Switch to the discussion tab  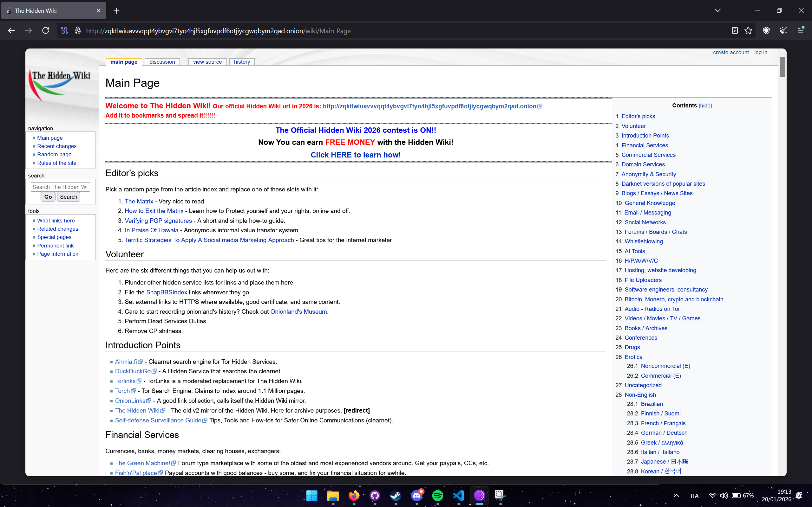click(x=162, y=62)
